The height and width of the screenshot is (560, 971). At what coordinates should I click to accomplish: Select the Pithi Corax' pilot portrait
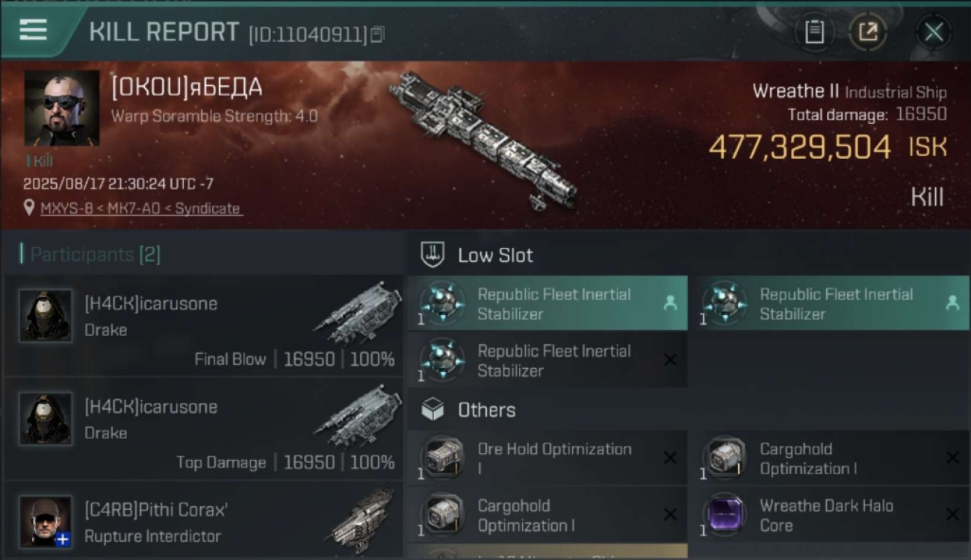[x=46, y=521]
